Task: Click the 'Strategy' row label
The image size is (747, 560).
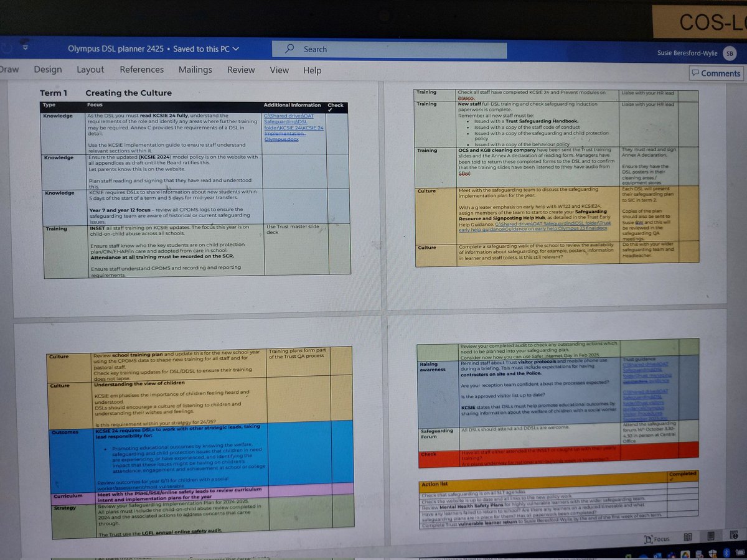Action: point(64,508)
